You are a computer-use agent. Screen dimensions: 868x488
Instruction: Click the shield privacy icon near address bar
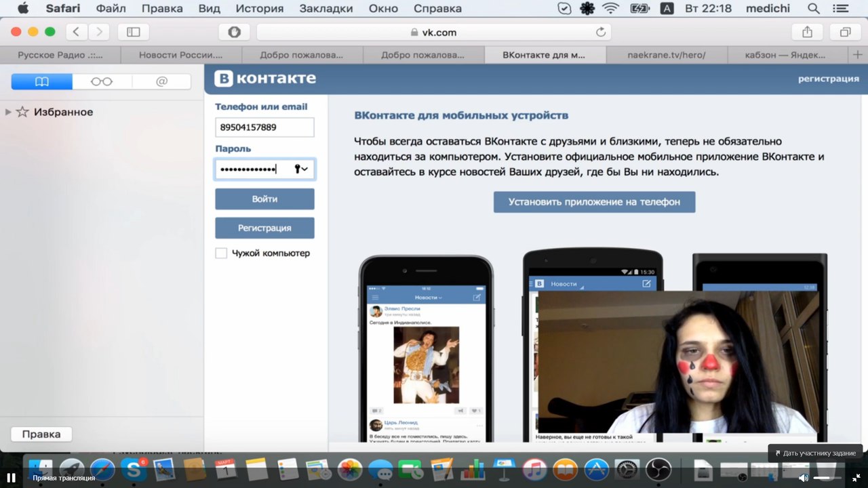tap(235, 32)
